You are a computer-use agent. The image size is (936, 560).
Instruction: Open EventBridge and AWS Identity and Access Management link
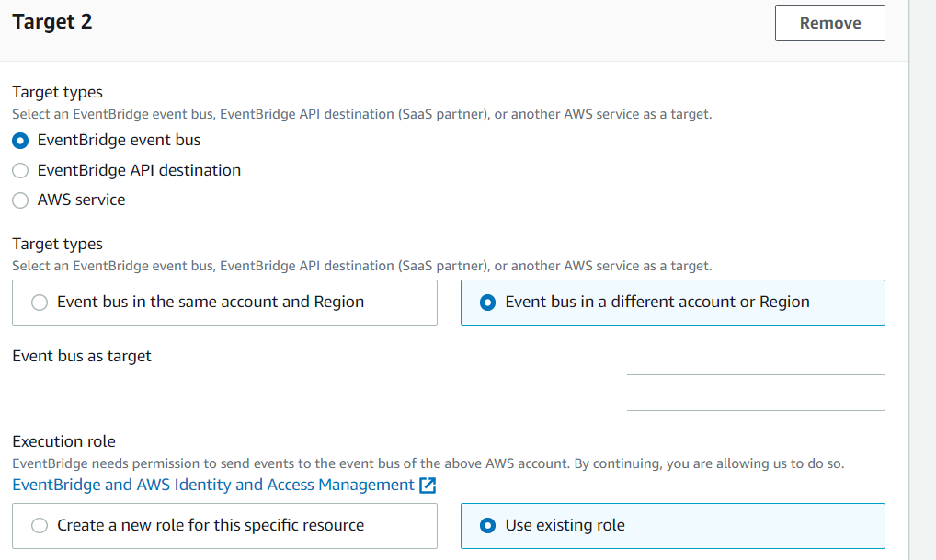213,485
